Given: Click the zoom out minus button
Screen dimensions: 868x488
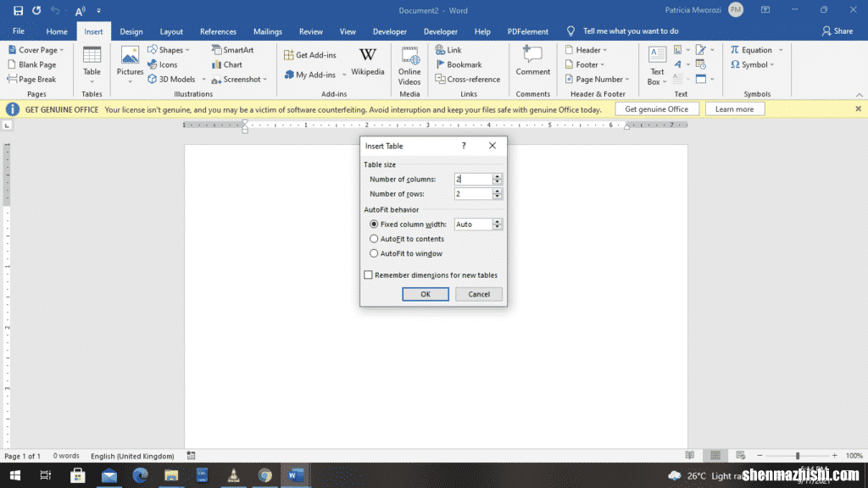Looking at the screenshot, I should click(x=760, y=455).
